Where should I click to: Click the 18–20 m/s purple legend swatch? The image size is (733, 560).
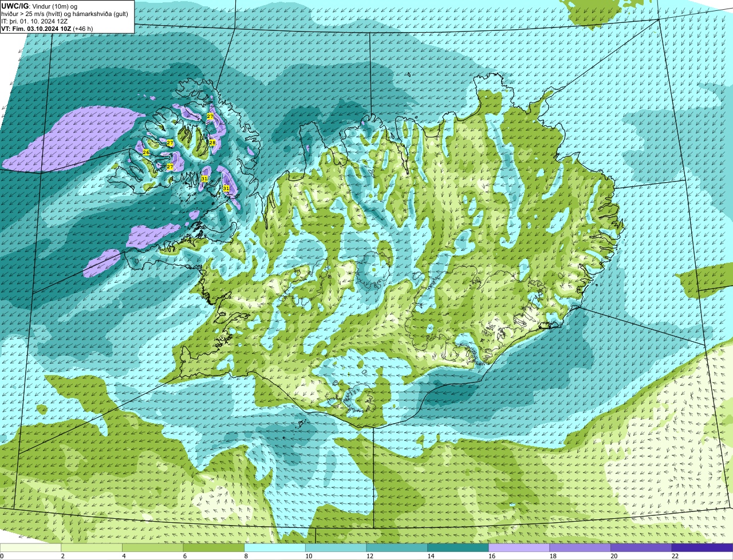pos(580,547)
